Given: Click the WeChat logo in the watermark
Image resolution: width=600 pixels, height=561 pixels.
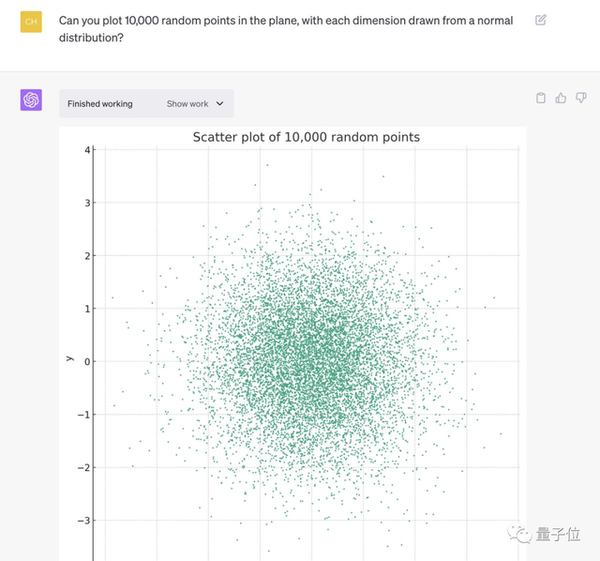Looking at the screenshot, I should pyautogui.click(x=519, y=533).
